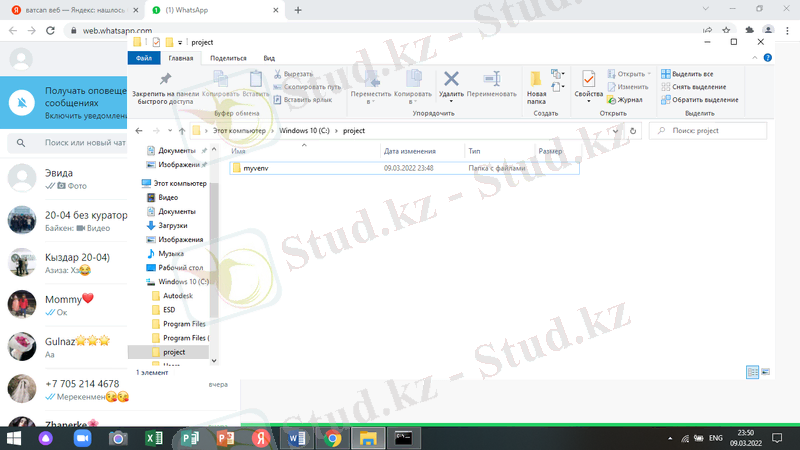This screenshot has width=800, height=450.
Task: Click Open (Открыть) in the ribbon
Action: (x=629, y=74)
